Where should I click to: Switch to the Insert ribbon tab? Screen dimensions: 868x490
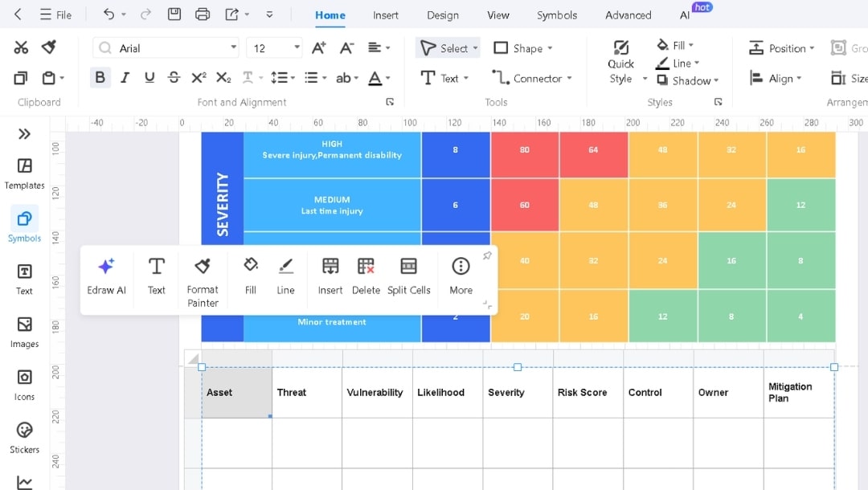pos(386,14)
